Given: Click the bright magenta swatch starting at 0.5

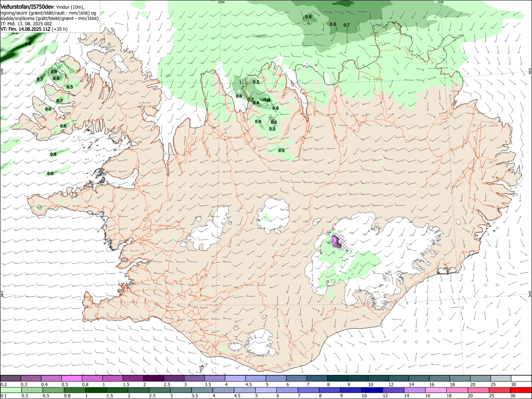Looking at the screenshot, I should pyautogui.click(x=71, y=378).
